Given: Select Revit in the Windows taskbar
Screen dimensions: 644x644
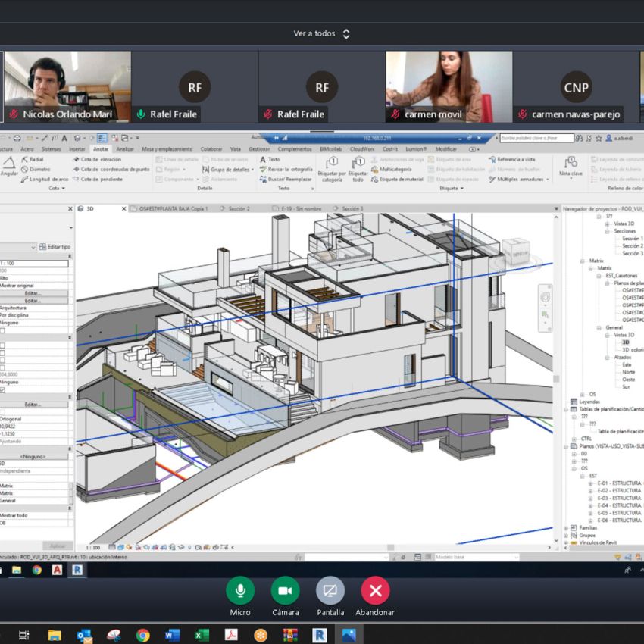Looking at the screenshot, I should click(320, 634).
